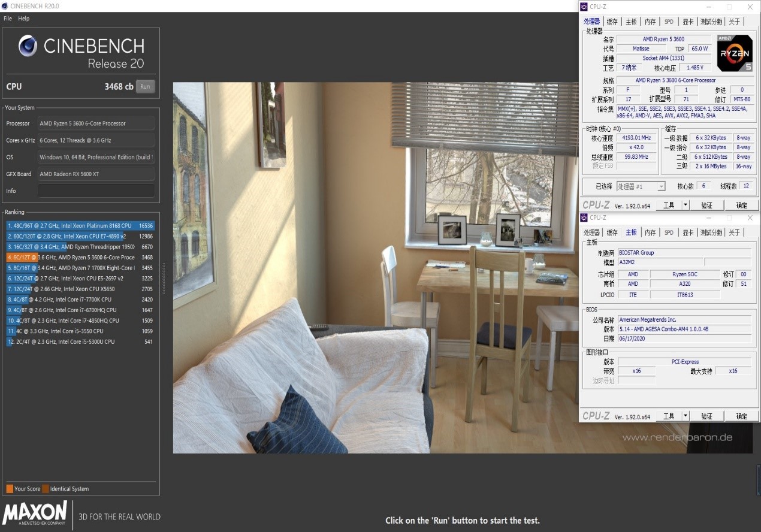This screenshot has height=532, width=761.
Task: Select ranking row Intel Core i7-7700K CPU
Action: point(80,300)
